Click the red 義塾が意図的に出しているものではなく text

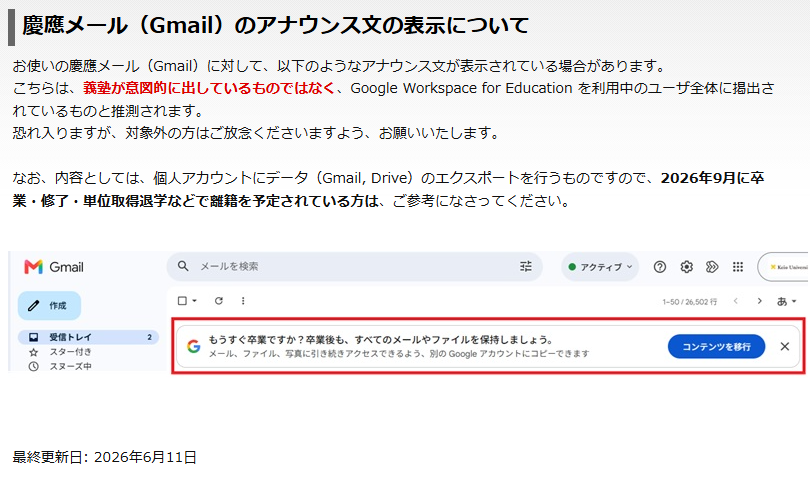(209, 88)
